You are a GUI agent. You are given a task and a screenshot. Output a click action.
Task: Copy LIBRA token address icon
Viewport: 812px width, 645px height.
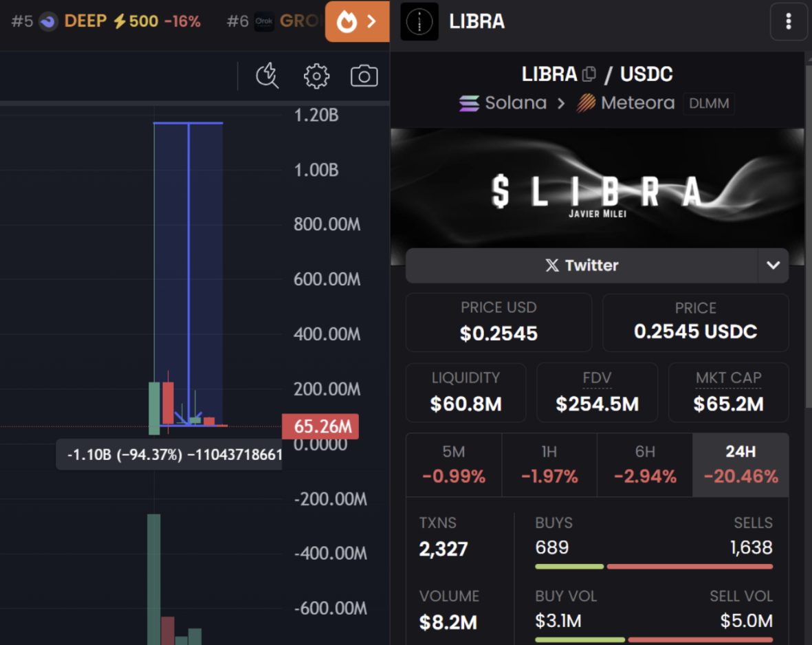tap(589, 74)
